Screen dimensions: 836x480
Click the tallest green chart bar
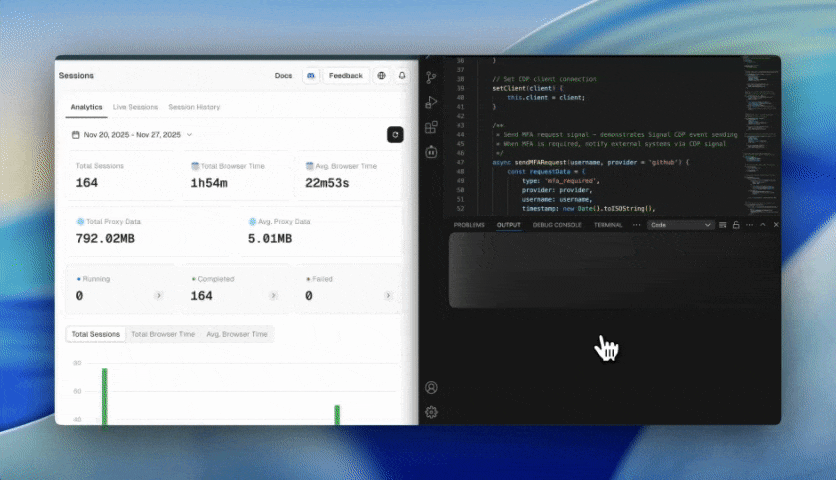pyautogui.click(x=104, y=396)
